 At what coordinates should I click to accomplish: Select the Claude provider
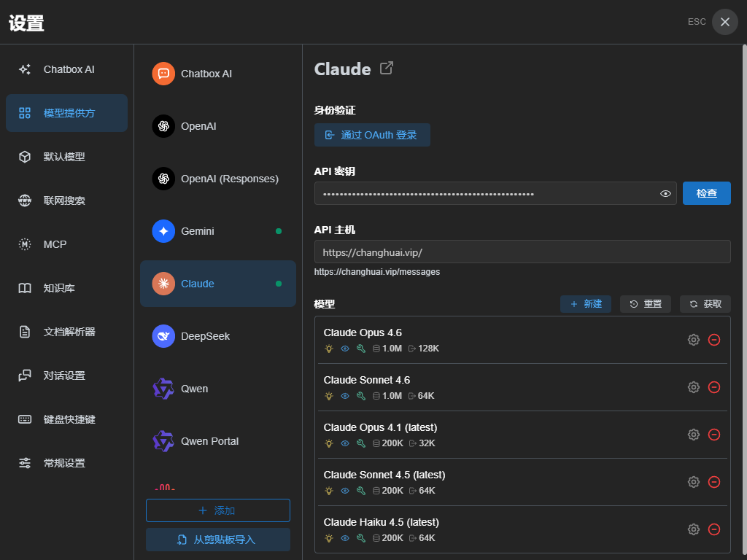[217, 284]
